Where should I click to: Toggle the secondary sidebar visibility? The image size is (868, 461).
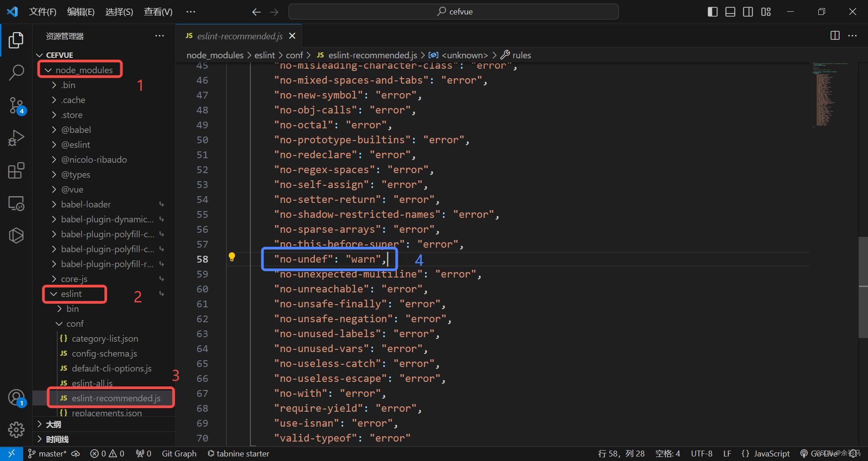pos(748,12)
